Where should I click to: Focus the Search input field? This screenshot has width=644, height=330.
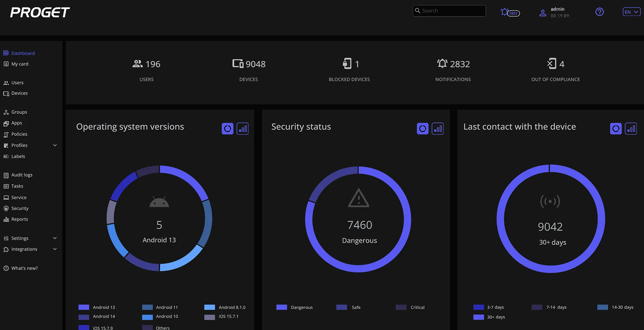tap(449, 11)
